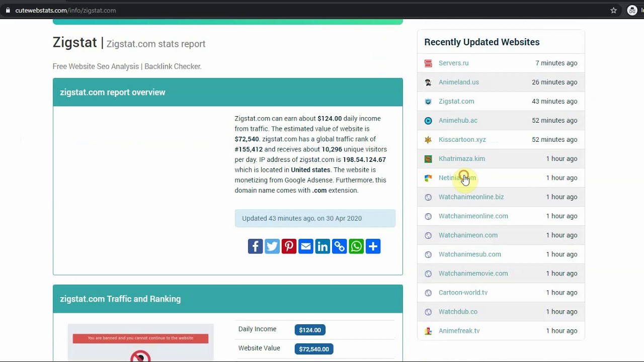Click the zigstat.com site screenshot thumbnail
The width and height of the screenshot is (644, 362).
point(140,343)
